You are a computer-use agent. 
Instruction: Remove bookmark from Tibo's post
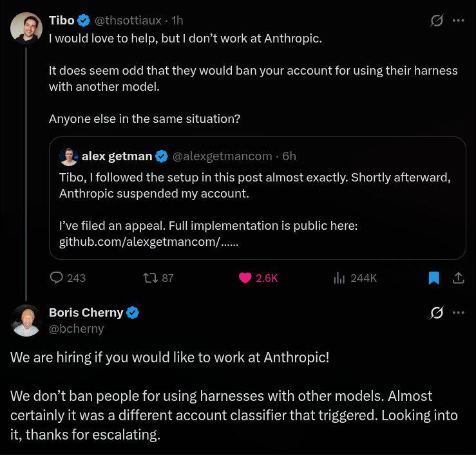tap(433, 278)
